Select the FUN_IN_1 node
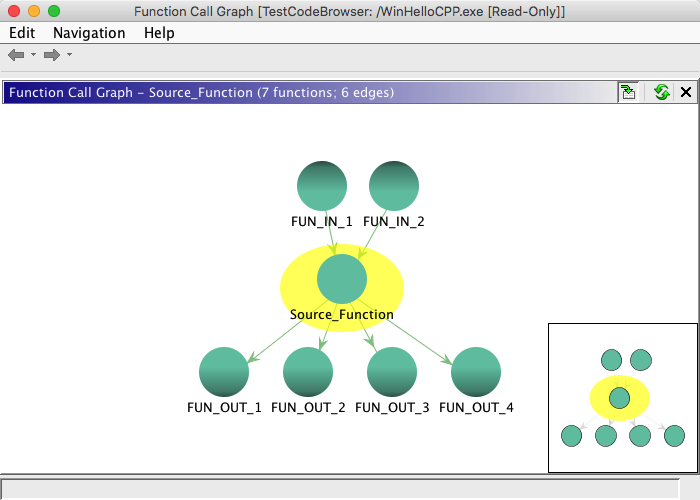The height and width of the screenshot is (500, 700). point(322,186)
